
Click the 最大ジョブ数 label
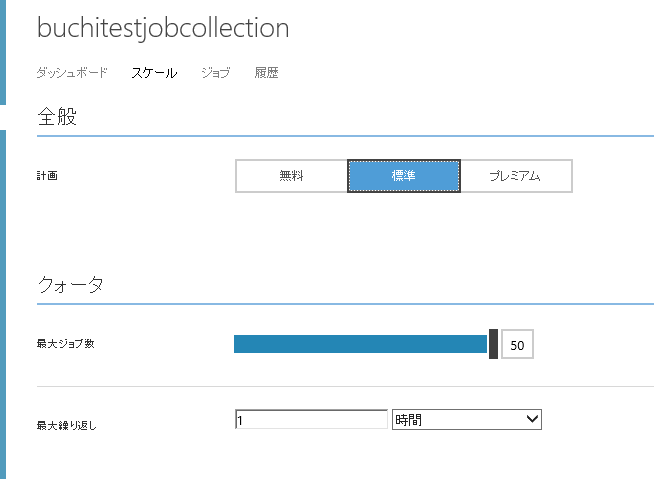pos(65,344)
